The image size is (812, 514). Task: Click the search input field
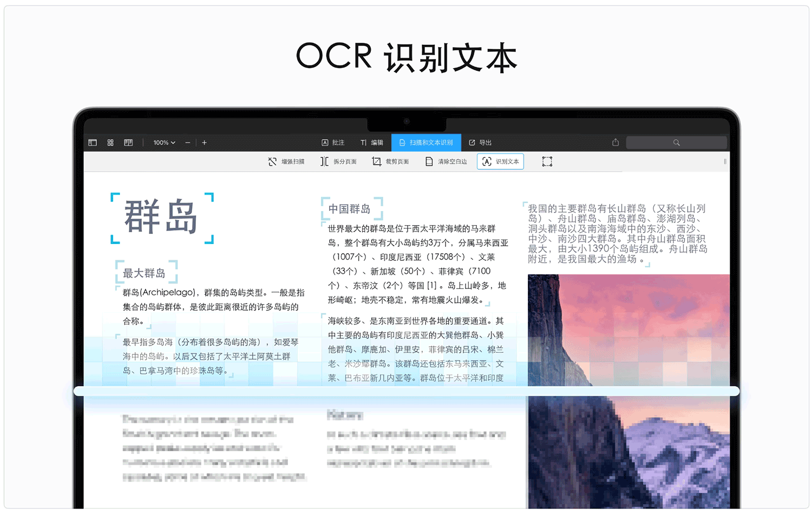click(676, 143)
